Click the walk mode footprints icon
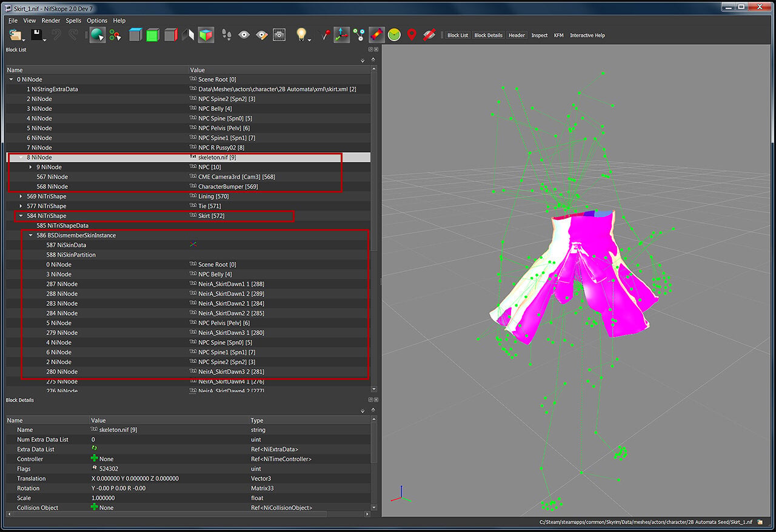This screenshot has width=776, height=532. [227, 35]
